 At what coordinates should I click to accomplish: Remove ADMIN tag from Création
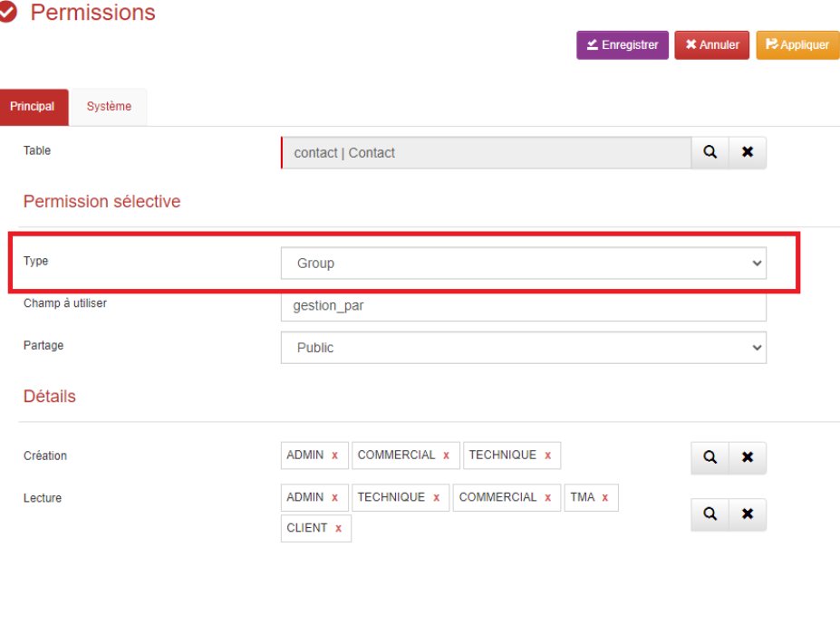[x=334, y=456]
